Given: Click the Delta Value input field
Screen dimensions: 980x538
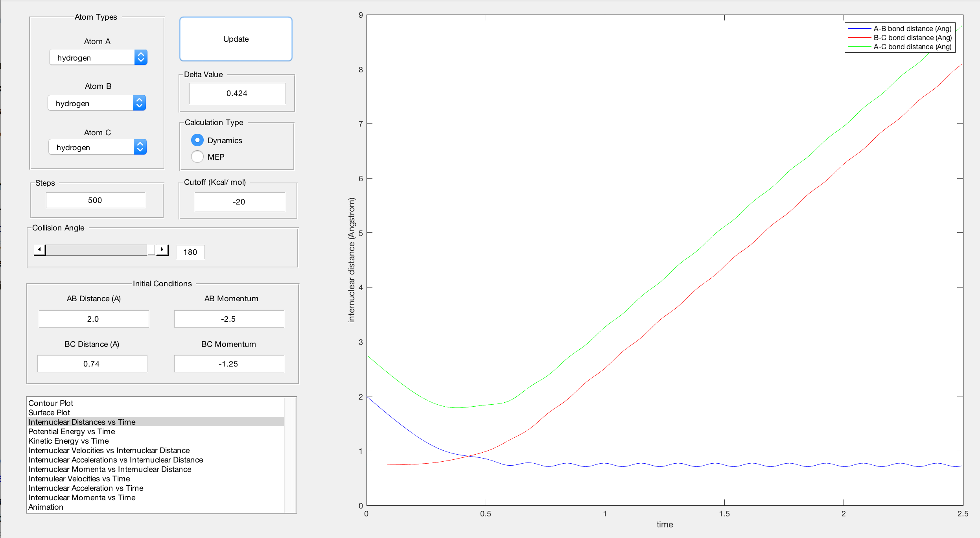Looking at the screenshot, I should [237, 94].
